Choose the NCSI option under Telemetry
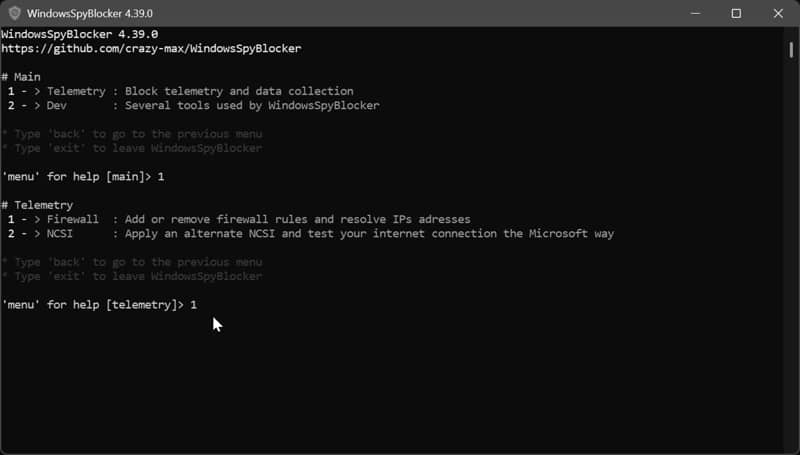Image resolution: width=800 pixels, height=455 pixels. coord(59,234)
